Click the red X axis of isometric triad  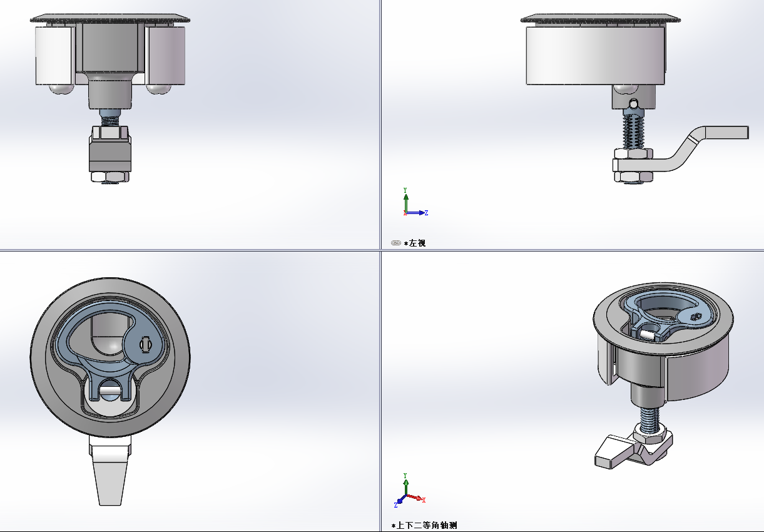click(x=417, y=498)
